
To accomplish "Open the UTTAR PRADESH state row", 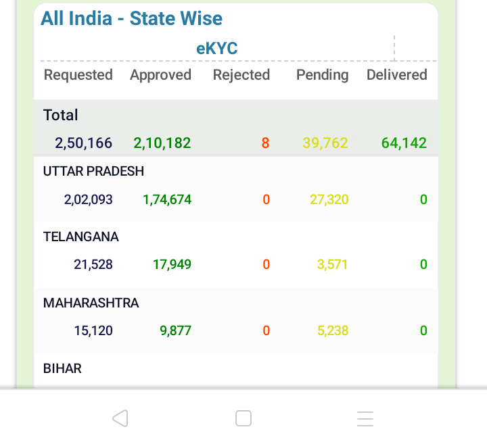I will pyautogui.click(x=236, y=189).
